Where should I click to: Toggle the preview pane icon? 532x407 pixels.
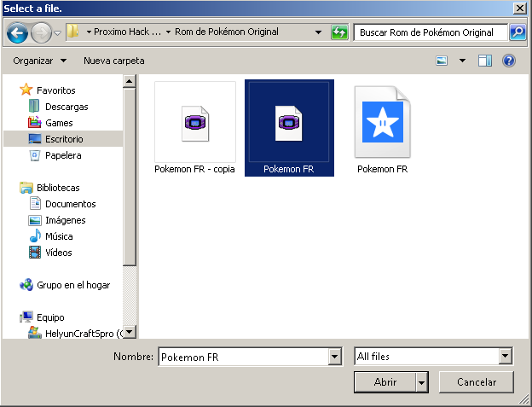pos(485,61)
